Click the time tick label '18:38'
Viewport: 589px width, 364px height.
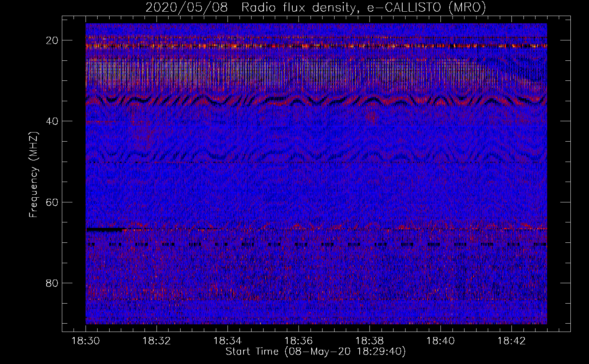(x=370, y=341)
